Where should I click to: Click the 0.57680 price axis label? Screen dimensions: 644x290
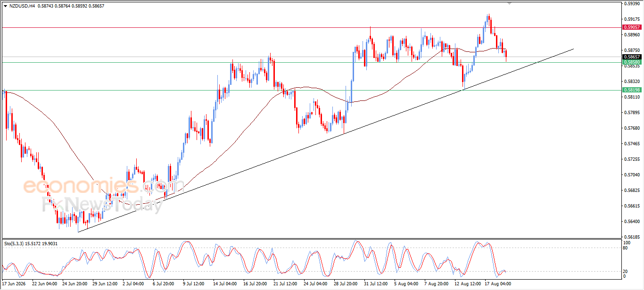click(632, 128)
